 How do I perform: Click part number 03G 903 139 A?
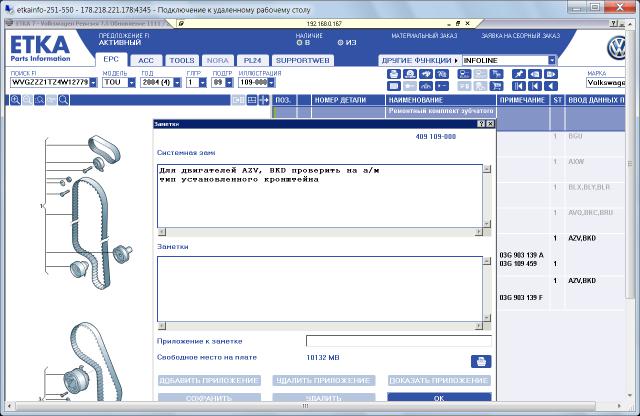coord(521,255)
